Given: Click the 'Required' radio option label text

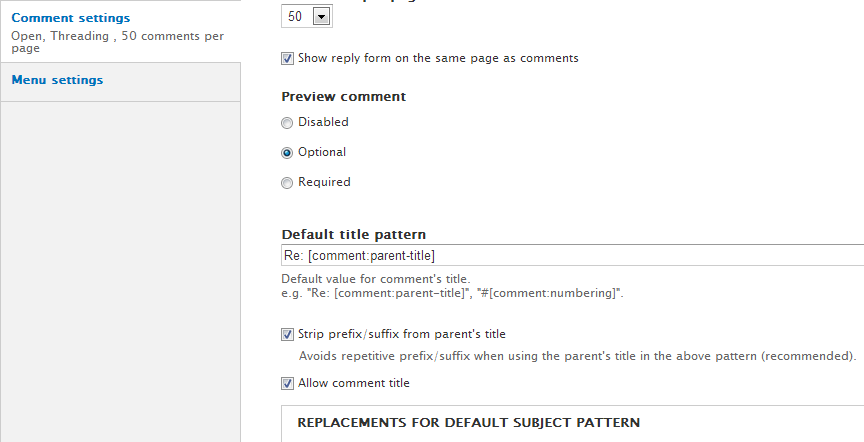Looking at the screenshot, I should click(x=324, y=182).
